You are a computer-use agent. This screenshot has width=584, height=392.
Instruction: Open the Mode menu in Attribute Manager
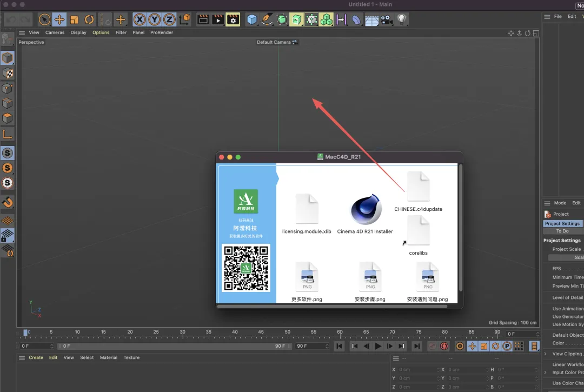pos(560,203)
